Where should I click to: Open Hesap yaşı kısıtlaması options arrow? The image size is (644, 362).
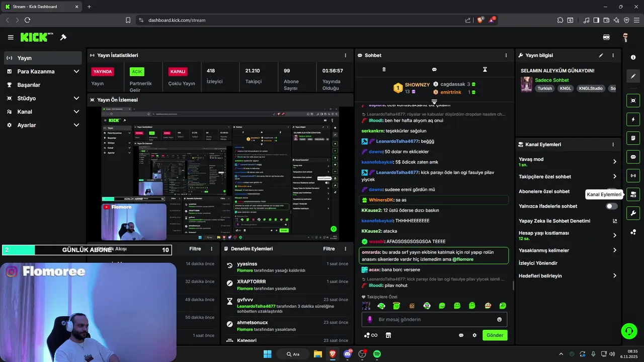614,235
